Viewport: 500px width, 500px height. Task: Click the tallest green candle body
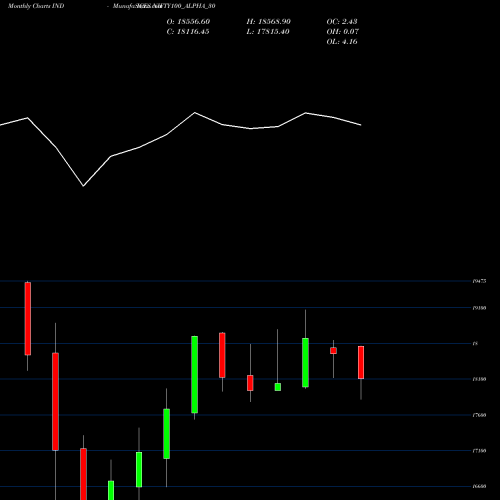pos(194,375)
